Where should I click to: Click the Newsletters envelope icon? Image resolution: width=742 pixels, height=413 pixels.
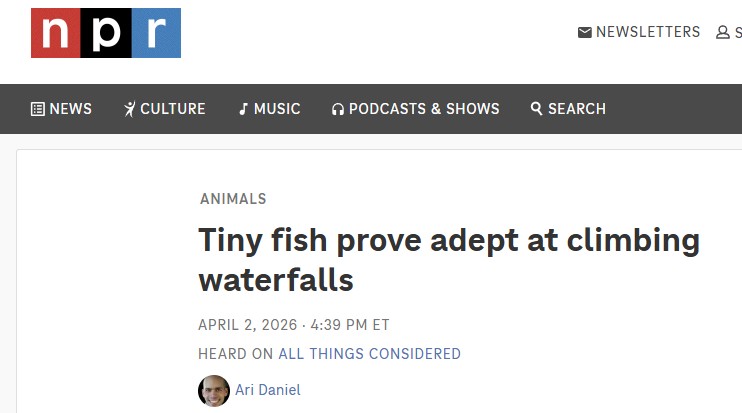click(x=585, y=33)
